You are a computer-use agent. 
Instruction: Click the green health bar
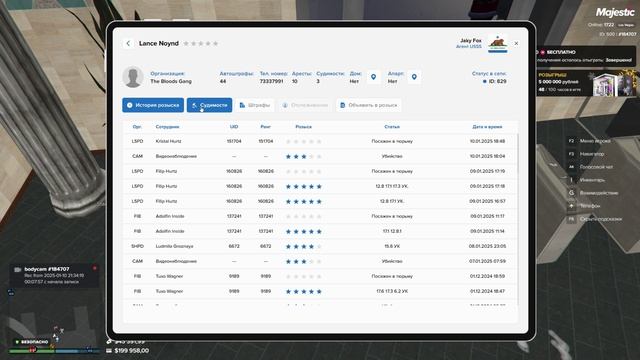[x=31, y=351]
